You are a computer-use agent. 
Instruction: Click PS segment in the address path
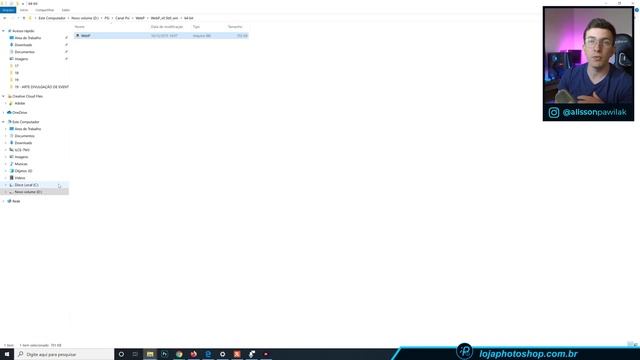pos(107,18)
